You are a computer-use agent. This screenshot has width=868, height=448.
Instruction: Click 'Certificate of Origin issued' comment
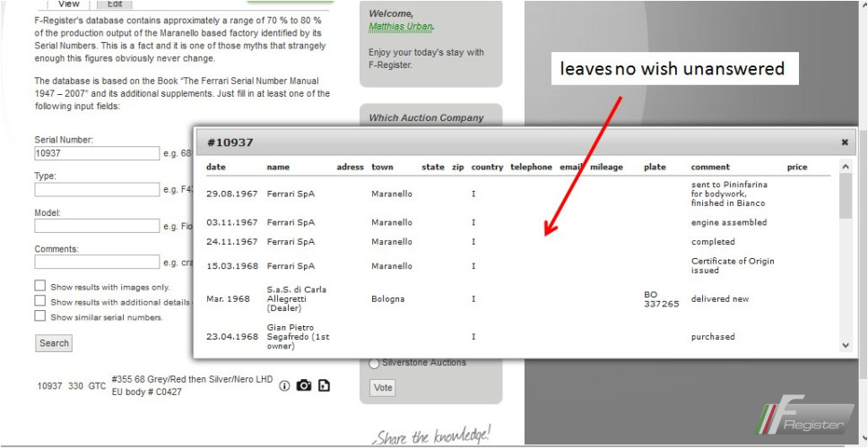click(x=733, y=266)
